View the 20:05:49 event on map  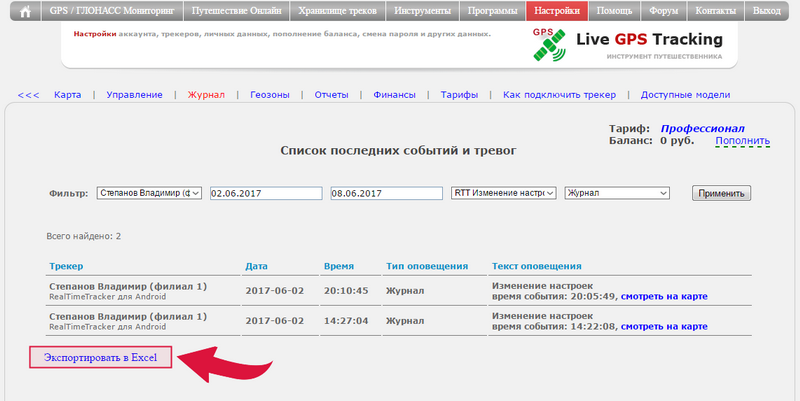[665, 297]
